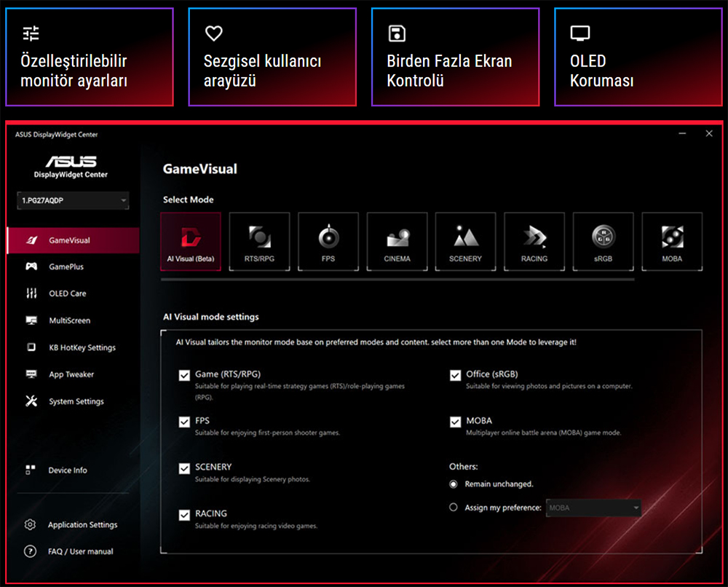728x587 pixels.
Task: Select the Remain unchanged radio button
Action: click(x=453, y=484)
